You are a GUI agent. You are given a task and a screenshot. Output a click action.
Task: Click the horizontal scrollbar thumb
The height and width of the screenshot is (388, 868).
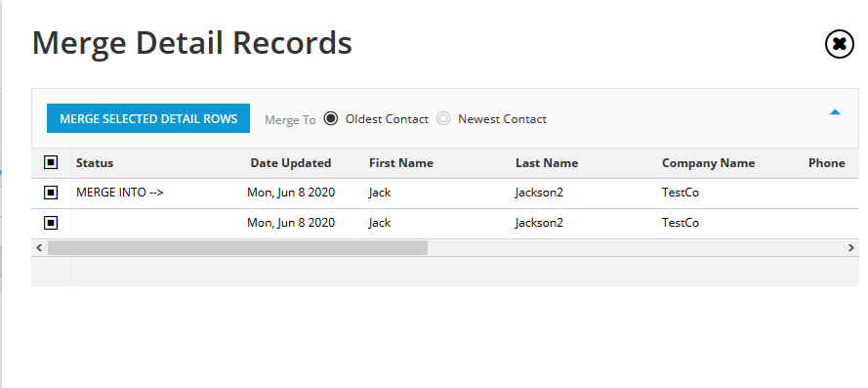point(238,248)
